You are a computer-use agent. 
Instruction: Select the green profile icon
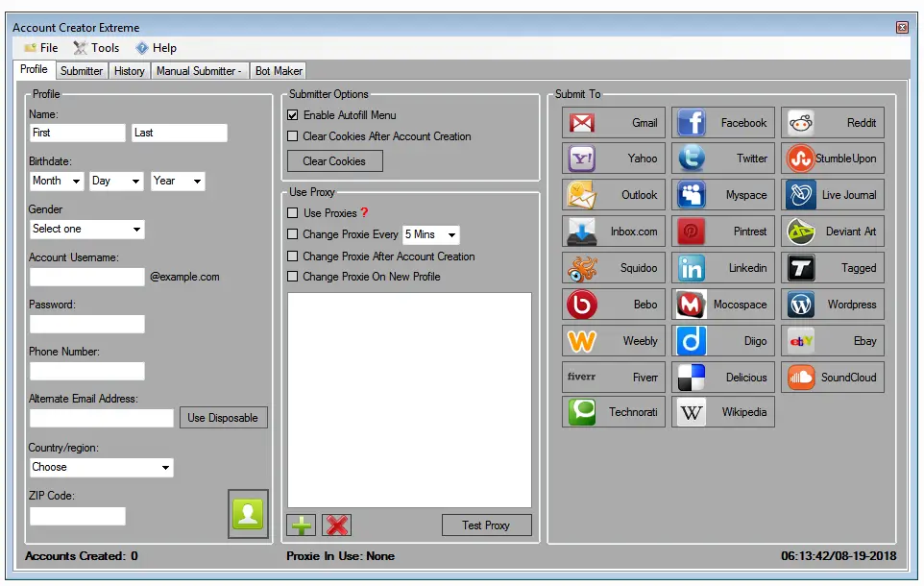coord(248,515)
